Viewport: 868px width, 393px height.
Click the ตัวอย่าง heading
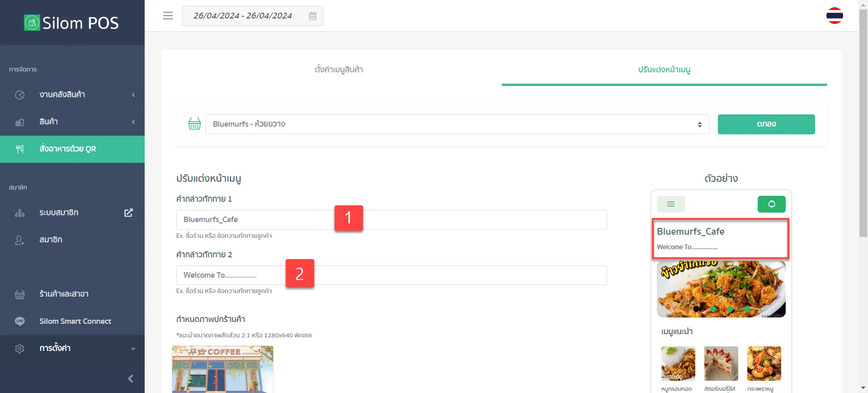click(x=721, y=179)
